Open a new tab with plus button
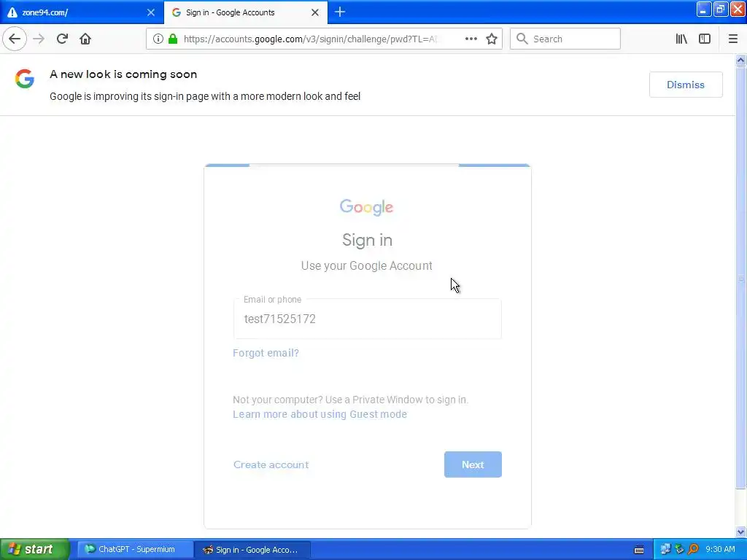747x560 pixels. pyautogui.click(x=340, y=12)
